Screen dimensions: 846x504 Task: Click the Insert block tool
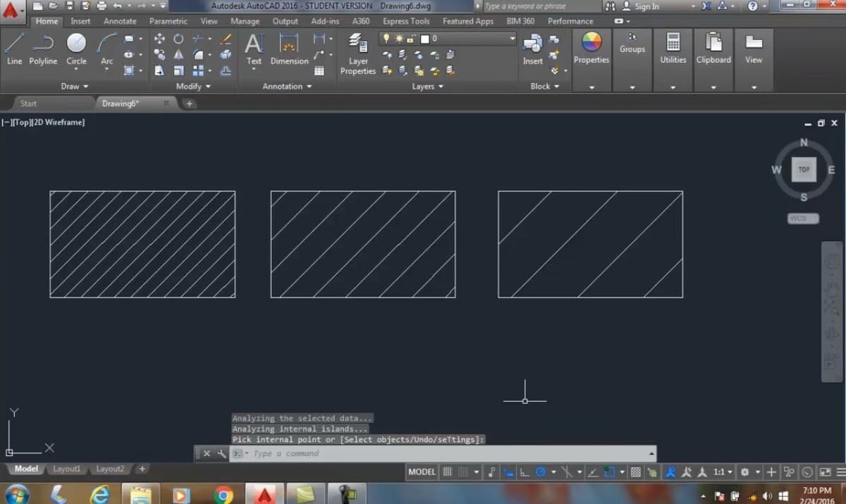pos(532,49)
